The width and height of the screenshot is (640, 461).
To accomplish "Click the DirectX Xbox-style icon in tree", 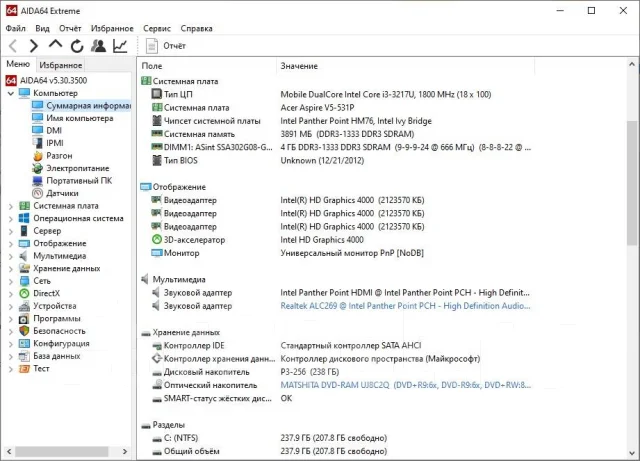I will tap(24, 294).
